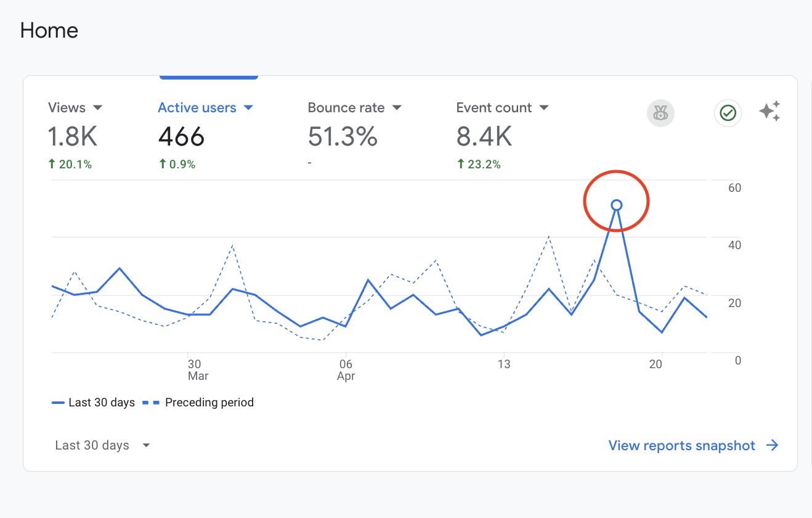Click the up arrow beside 23.2%
The height and width of the screenshot is (518, 812).
(460, 164)
